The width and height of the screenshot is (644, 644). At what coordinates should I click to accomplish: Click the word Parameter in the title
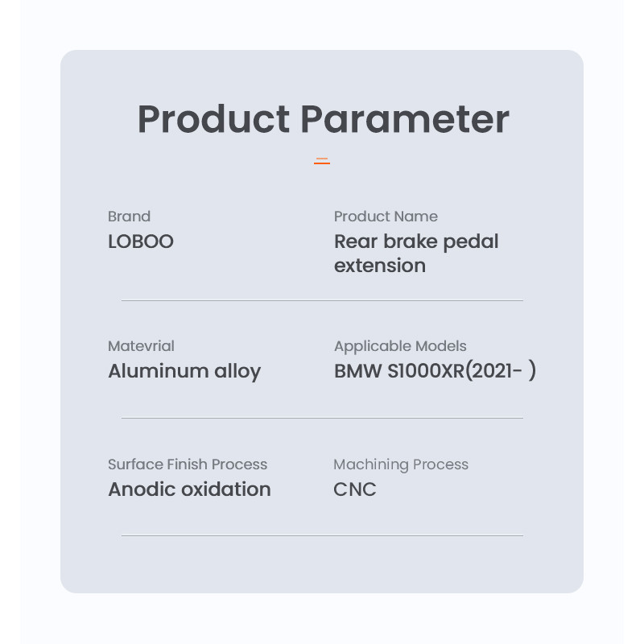point(405,119)
